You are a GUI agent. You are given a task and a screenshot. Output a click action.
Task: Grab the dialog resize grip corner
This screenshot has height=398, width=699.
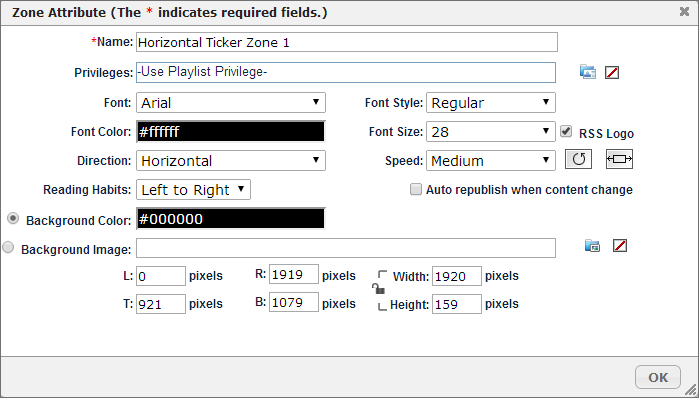pos(691,390)
